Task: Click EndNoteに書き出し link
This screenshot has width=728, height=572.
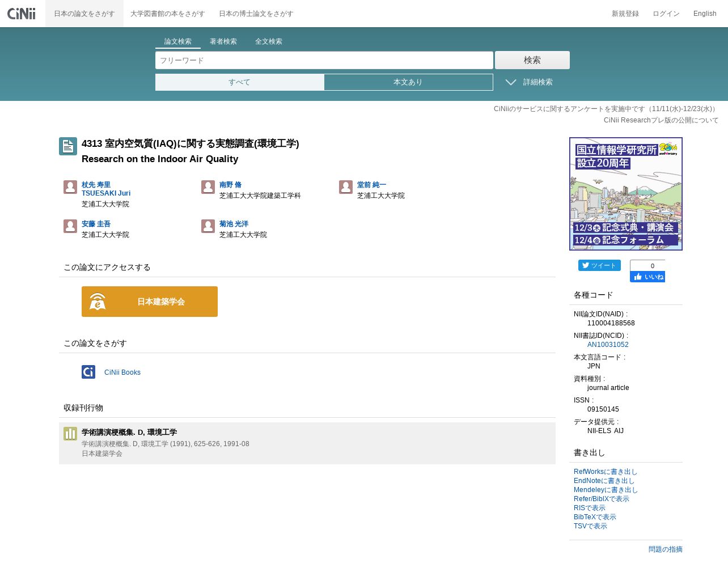Action: click(x=604, y=481)
